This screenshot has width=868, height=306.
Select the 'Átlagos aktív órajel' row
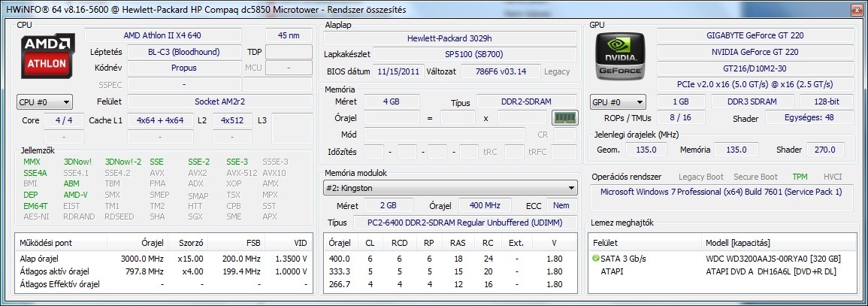tap(163, 271)
